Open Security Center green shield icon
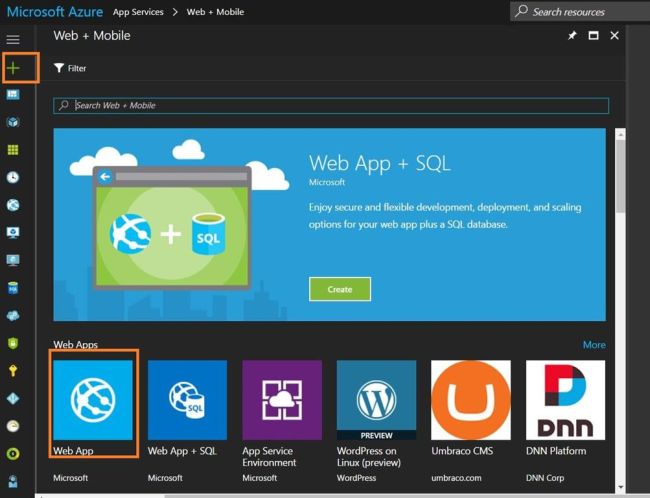The image size is (650, 498). coord(13,343)
